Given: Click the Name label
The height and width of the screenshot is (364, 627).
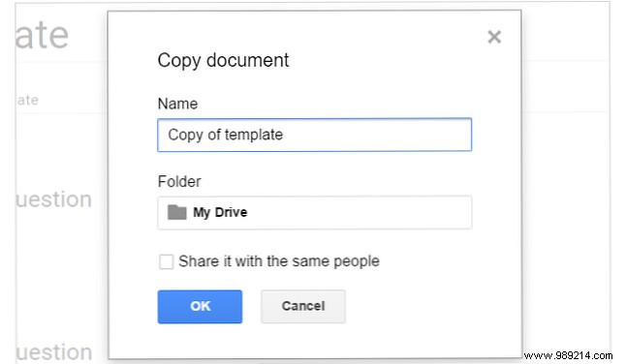Looking at the screenshot, I should (x=177, y=104).
